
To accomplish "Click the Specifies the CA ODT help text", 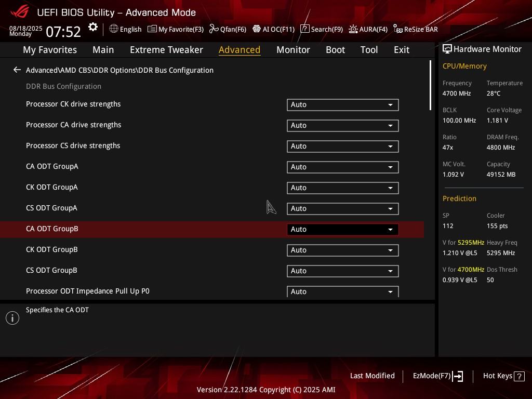I will pos(57,310).
